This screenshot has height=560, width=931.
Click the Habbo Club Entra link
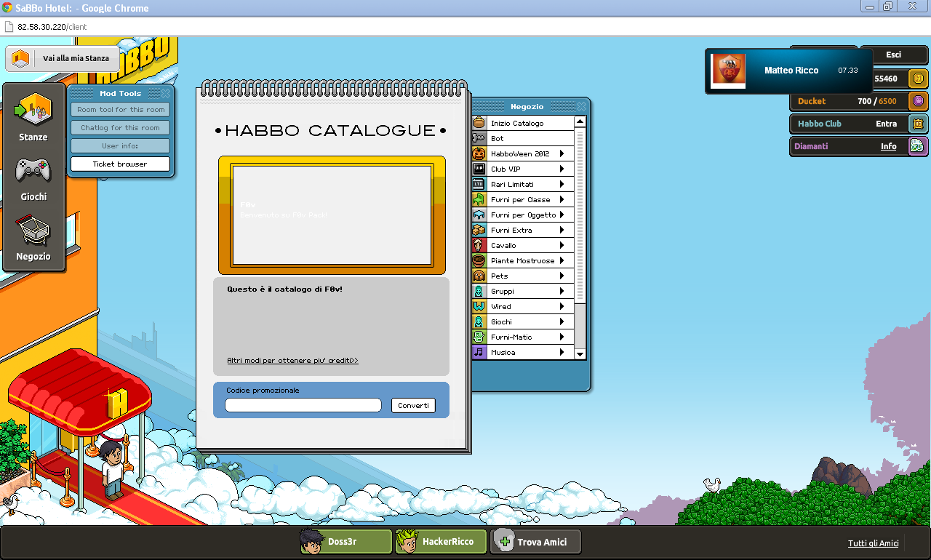pyautogui.click(x=886, y=124)
